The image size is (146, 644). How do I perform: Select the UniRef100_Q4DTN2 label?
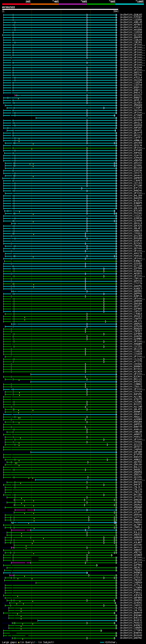(x=131, y=638)
